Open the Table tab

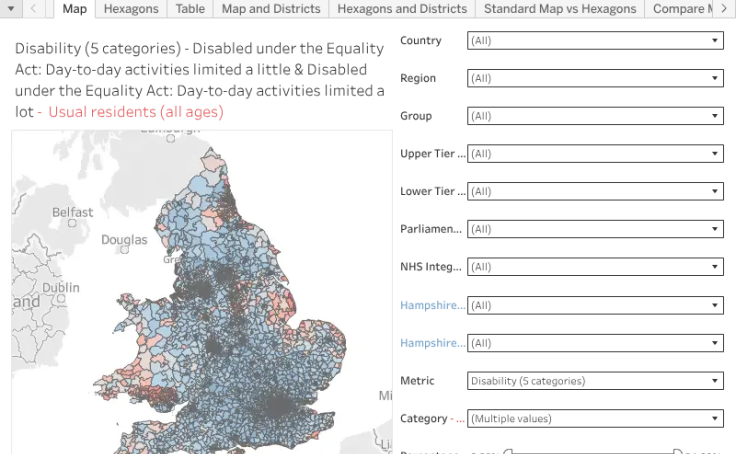tap(190, 8)
